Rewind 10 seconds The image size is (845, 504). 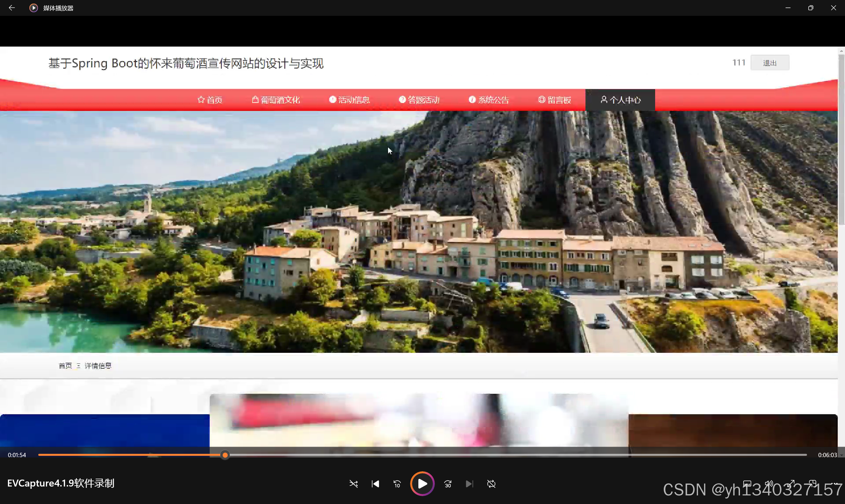(397, 484)
